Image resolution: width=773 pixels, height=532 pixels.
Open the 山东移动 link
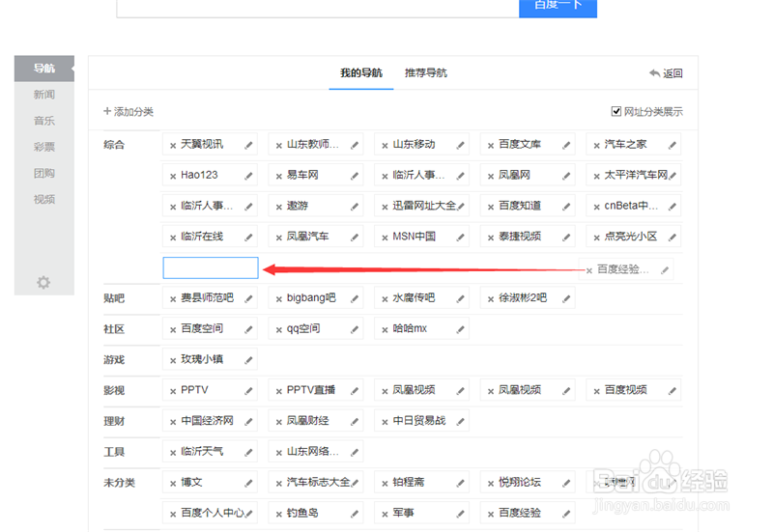(x=414, y=145)
